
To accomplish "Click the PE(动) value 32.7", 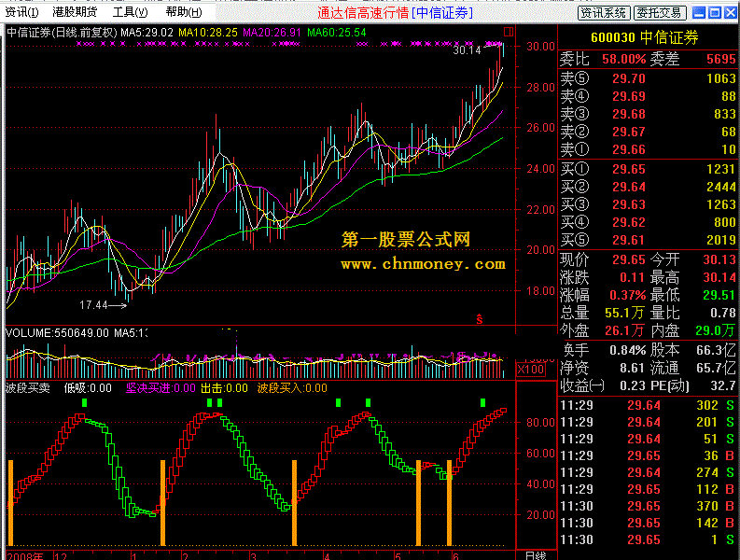I will pos(723,386).
